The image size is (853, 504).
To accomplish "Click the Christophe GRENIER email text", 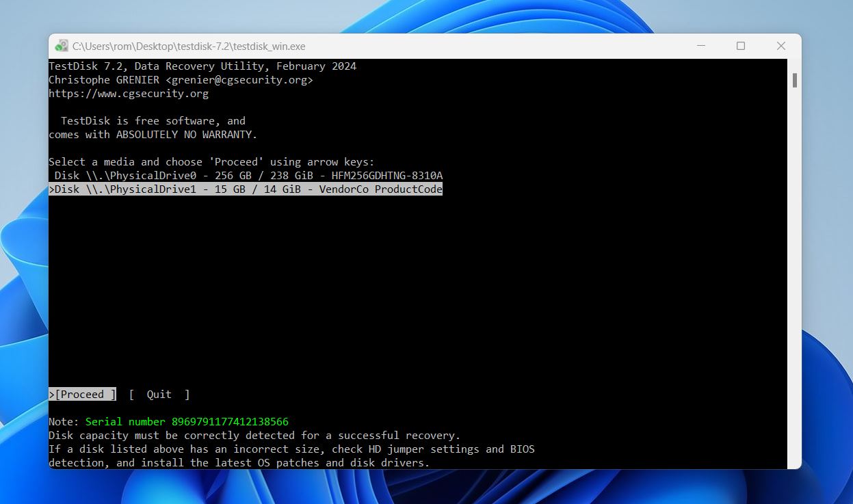I will [181, 79].
